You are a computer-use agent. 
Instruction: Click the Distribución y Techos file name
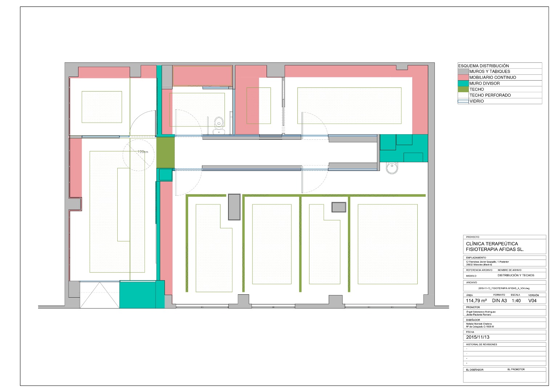pos(516,275)
